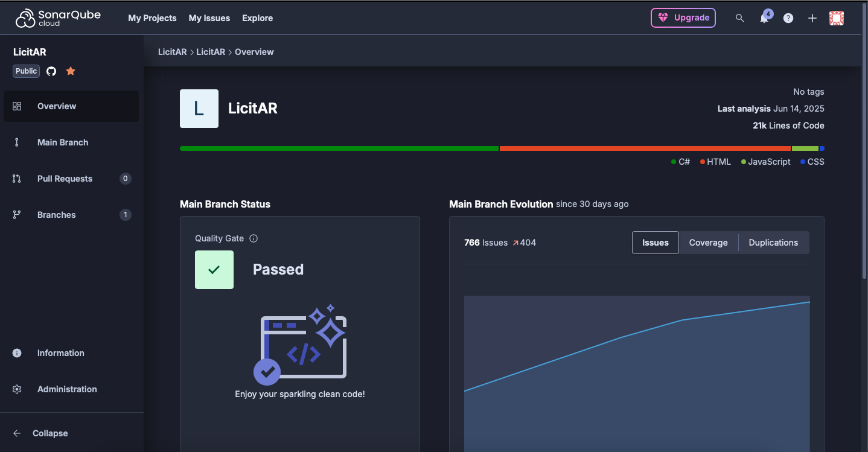
Task: Open Administration in the sidebar
Action: tap(71, 389)
